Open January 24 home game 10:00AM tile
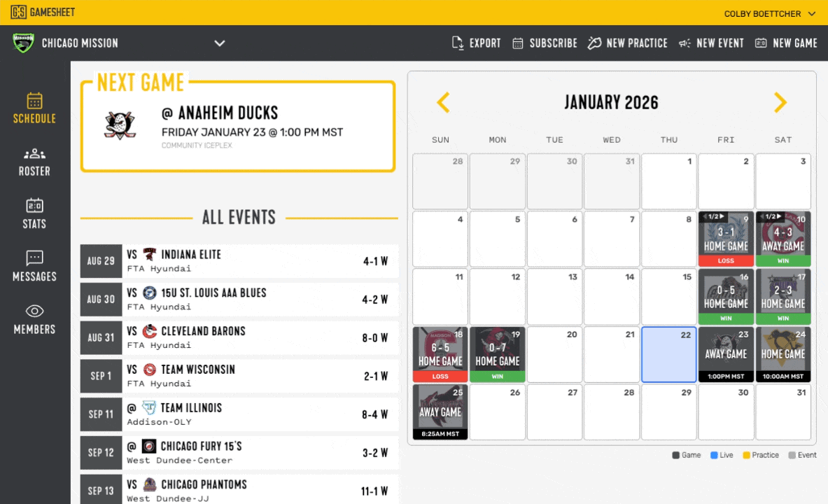Viewport: 828px width, 504px height. pos(783,354)
